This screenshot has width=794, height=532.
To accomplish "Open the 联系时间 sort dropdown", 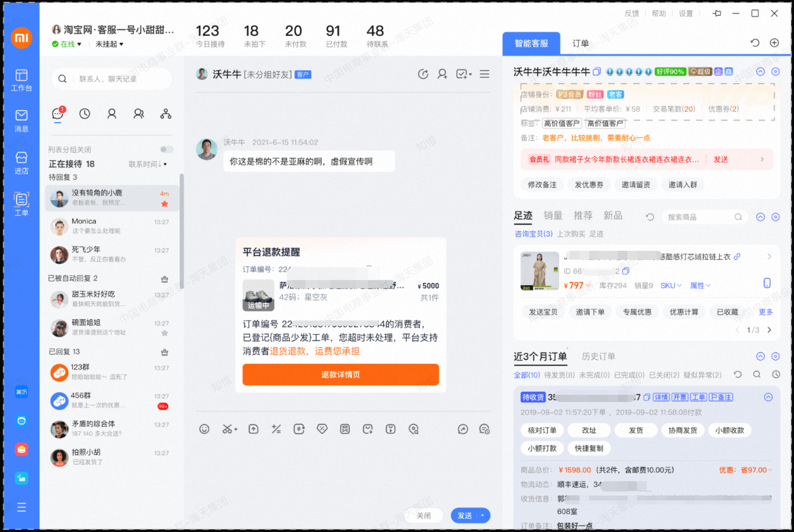I will click(x=148, y=164).
